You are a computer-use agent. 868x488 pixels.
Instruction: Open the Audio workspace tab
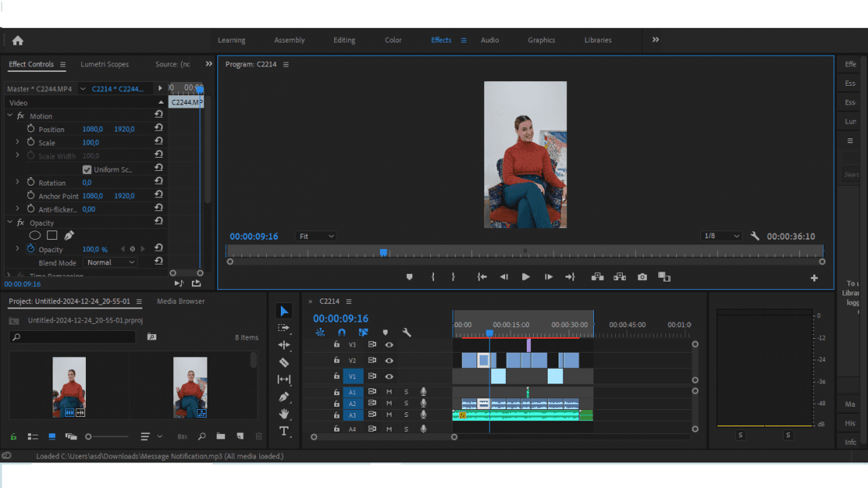pos(490,40)
